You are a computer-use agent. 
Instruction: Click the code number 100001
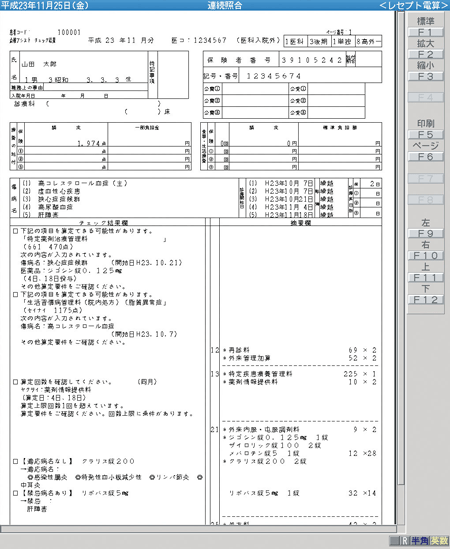point(69,33)
